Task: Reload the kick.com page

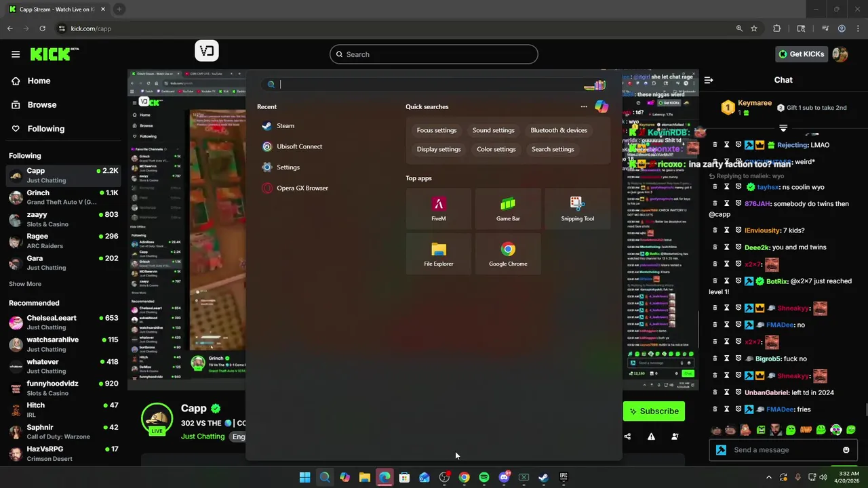Action: tap(42, 28)
